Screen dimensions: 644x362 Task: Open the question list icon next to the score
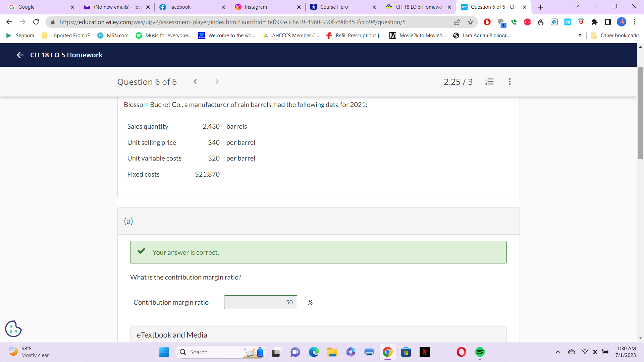click(x=489, y=81)
